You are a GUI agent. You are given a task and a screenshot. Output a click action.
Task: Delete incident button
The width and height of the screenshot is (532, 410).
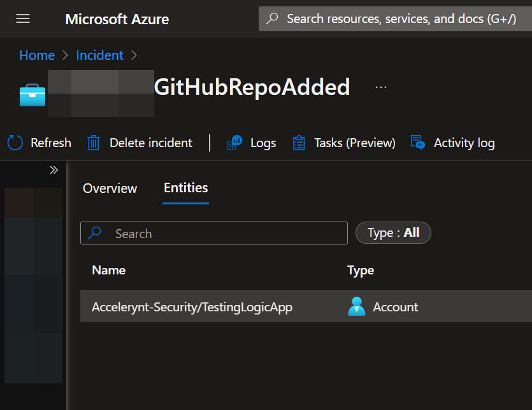[x=140, y=143]
